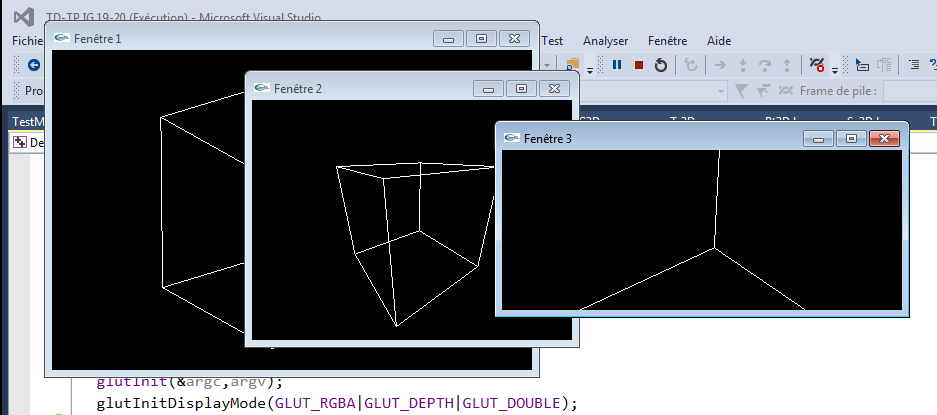Stop debugging with the red square
The width and height of the screenshot is (937, 415).
point(639,65)
